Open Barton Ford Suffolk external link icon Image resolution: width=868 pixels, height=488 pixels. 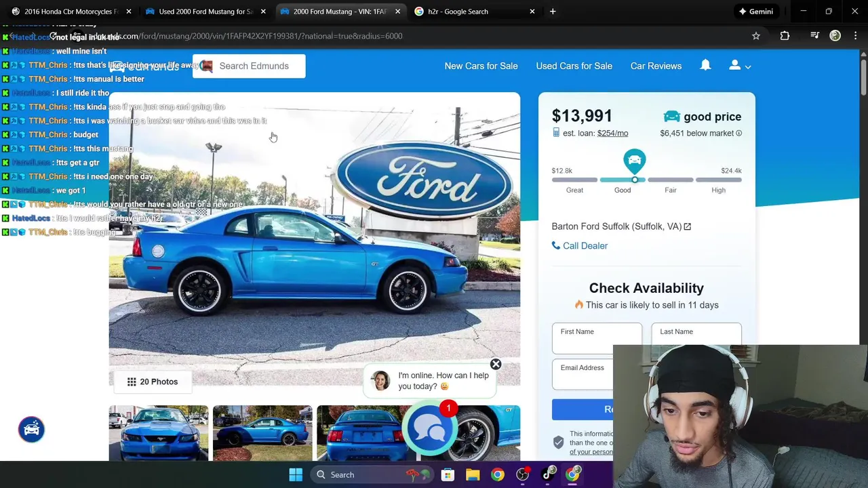[687, 226]
